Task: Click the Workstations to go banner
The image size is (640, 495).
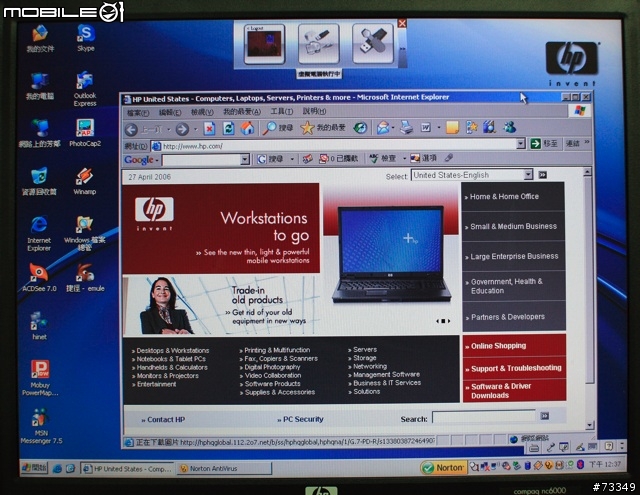Action: coord(221,229)
